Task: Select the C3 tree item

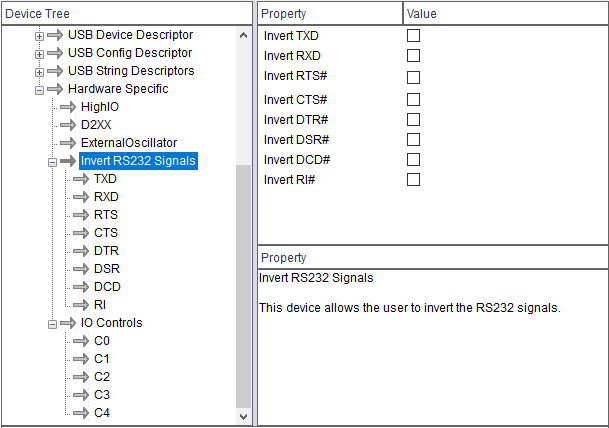Action: [102, 395]
